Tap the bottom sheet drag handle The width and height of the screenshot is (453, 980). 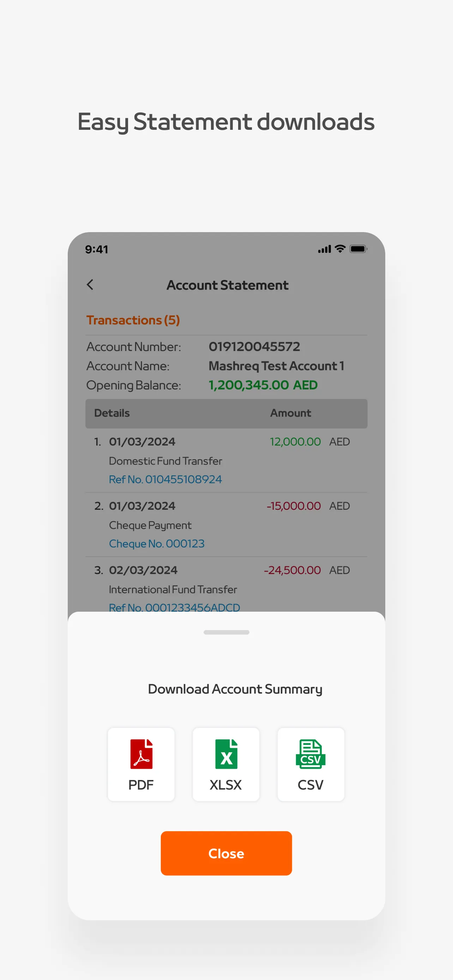click(226, 632)
